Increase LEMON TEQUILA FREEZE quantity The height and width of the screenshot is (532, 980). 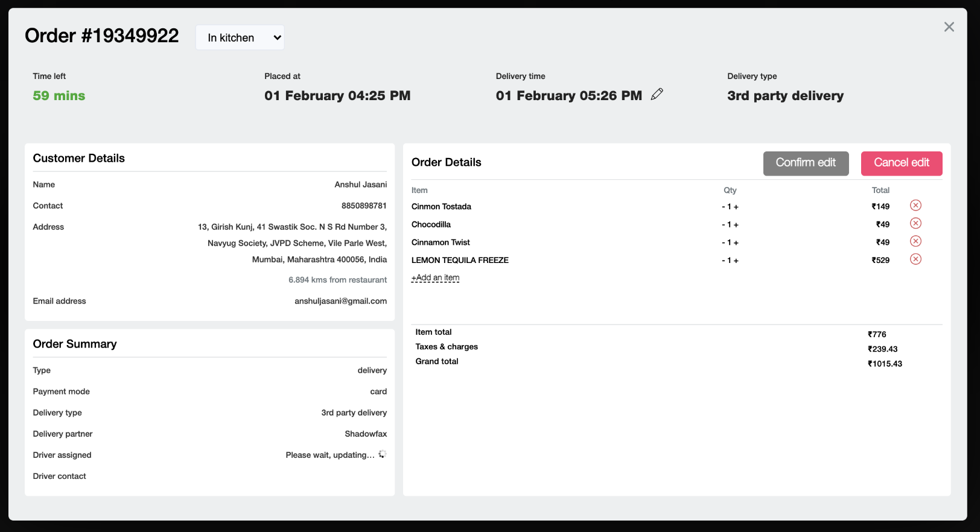coord(736,261)
